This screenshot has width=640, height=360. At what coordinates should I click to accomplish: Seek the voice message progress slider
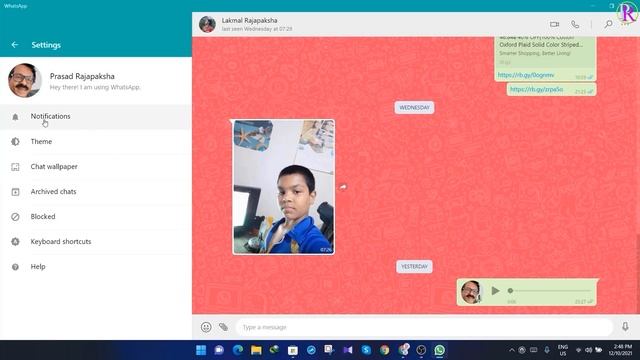[x=550, y=291]
